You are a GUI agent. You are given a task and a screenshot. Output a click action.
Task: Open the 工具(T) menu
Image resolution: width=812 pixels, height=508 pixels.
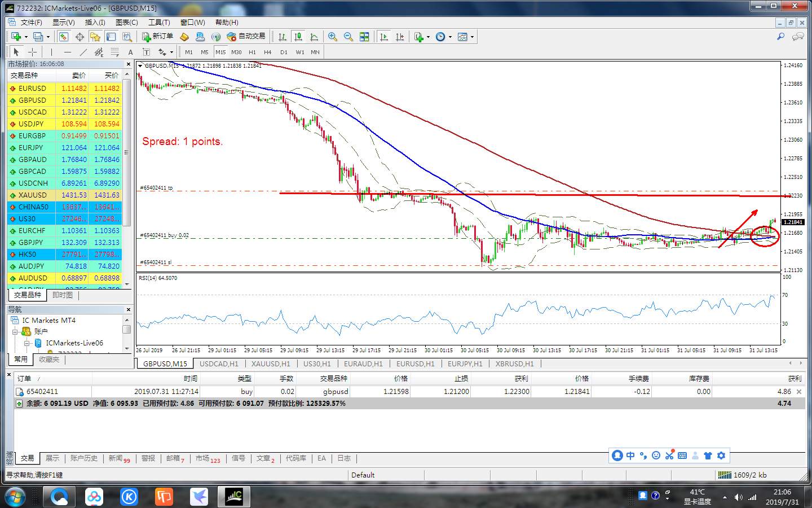point(159,22)
